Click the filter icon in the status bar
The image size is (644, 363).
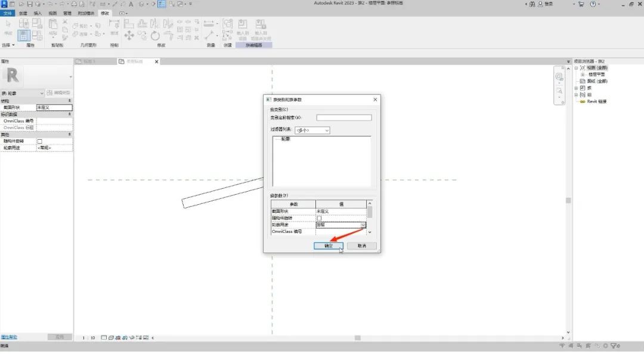coord(614,346)
